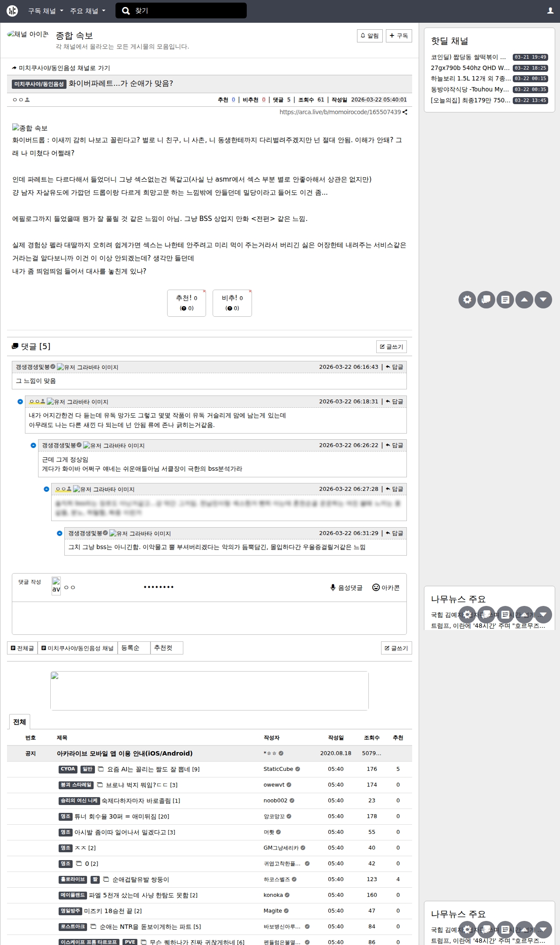Click 답글 arrow on the 06:18:31 comment
Image resolution: width=560 pixels, height=945 pixels.
click(x=395, y=402)
